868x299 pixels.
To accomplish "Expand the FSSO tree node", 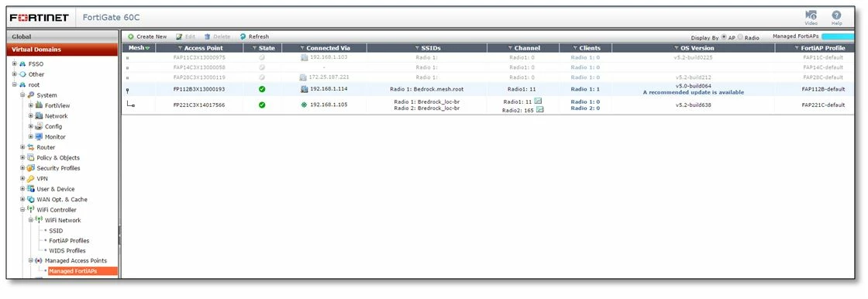I will pos(15,64).
